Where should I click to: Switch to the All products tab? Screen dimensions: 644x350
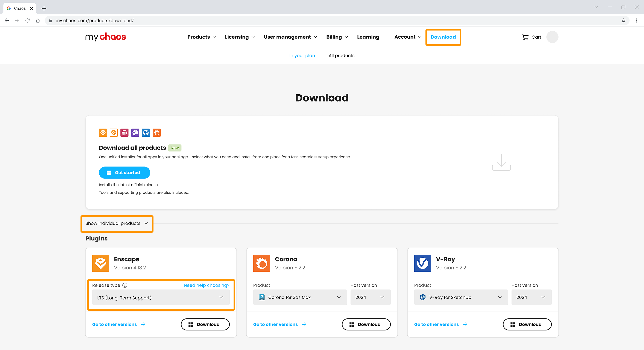pos(342,55)
